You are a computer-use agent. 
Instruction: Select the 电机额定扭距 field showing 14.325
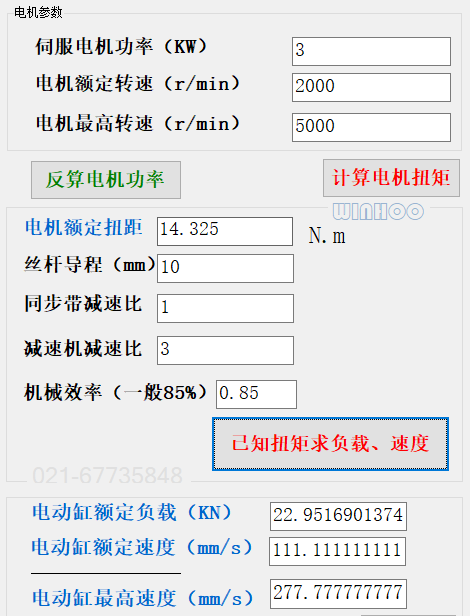pos(225,231)
